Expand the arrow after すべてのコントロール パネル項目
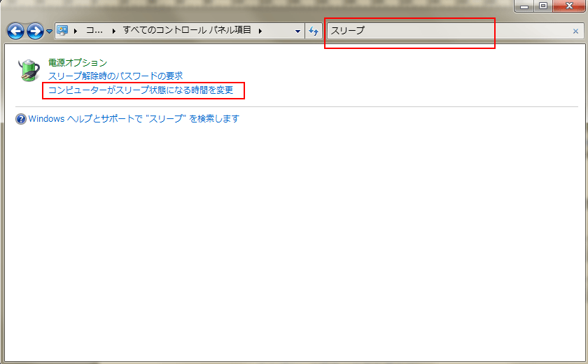 click(260, 31)
